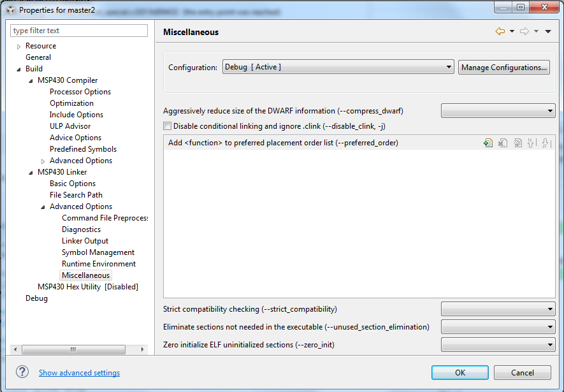Viewport: 564px width, 392px height.
Task: Select Symbol Management tree item
Action: [98, 252]
